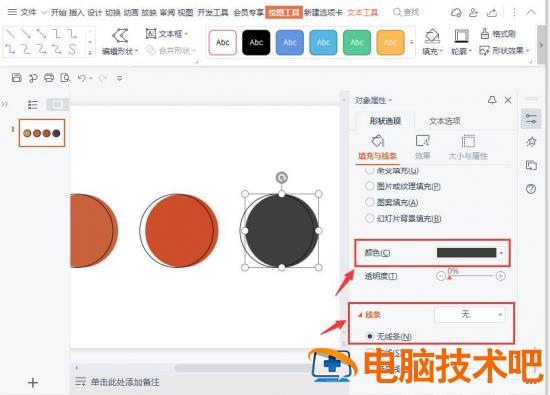This screenshot has height=395, width=550.
Task: Click the straight line shape in gallery
Action: coord(11,34)
